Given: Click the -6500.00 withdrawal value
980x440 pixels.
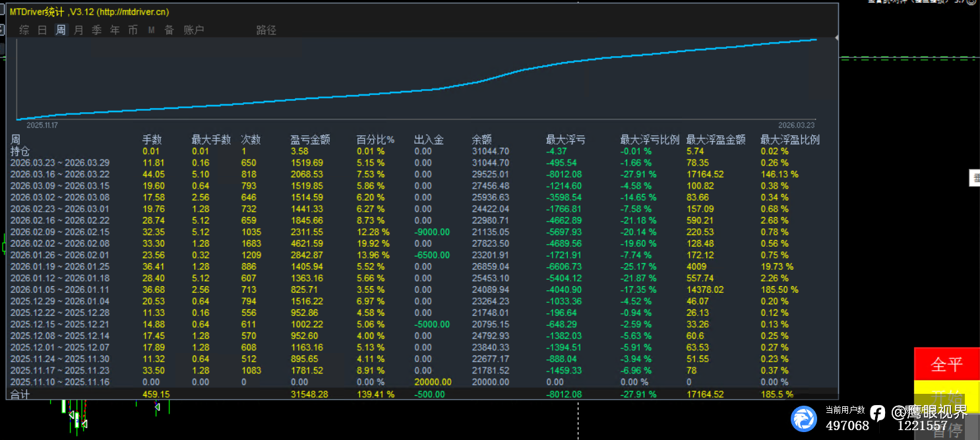Looking at the screenshot, I should point(432,255).
